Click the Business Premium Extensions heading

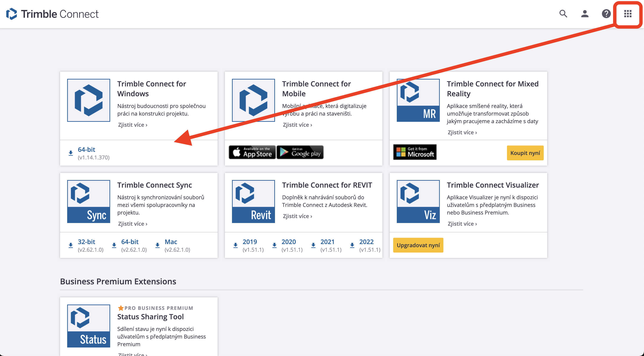pos(118,281)
